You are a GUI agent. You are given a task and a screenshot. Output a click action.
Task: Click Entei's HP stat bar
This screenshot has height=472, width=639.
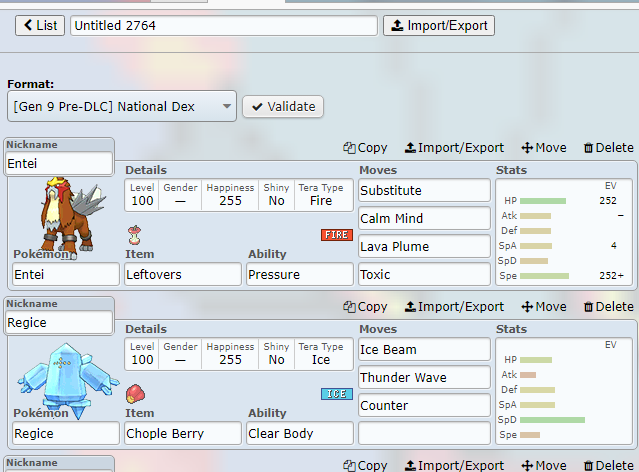coord(543,201)
